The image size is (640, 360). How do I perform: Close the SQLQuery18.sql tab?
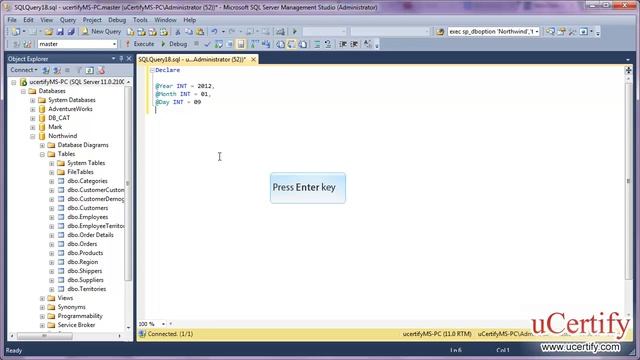(x=253, y=60)
